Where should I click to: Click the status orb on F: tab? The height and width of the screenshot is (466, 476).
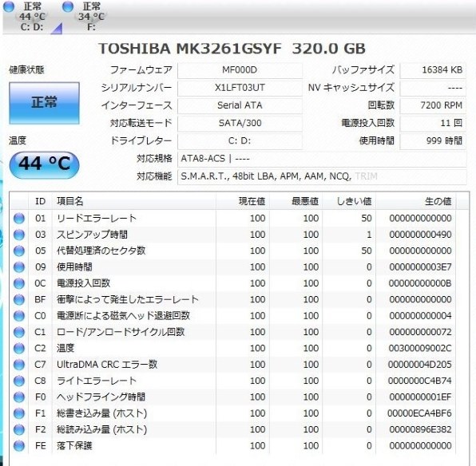click(68, 6)
